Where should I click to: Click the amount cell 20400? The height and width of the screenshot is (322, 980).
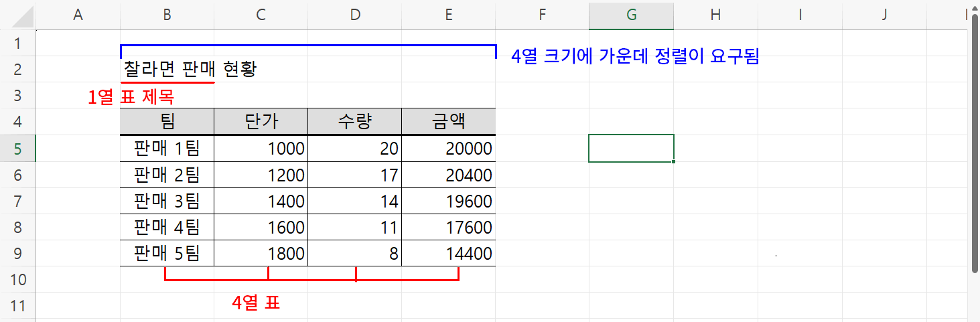(x=448, y=175)
